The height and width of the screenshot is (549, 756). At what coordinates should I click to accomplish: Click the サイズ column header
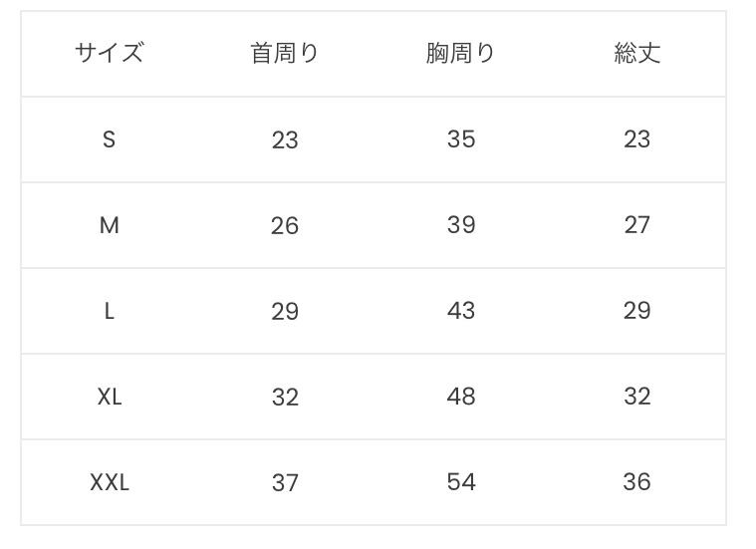coord(110,54)
